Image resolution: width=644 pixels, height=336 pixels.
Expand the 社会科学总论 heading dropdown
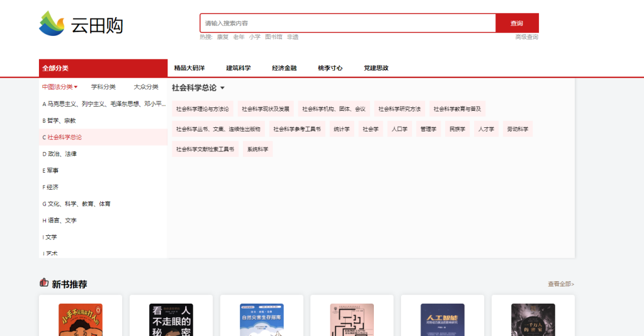[x=222, y=88]
